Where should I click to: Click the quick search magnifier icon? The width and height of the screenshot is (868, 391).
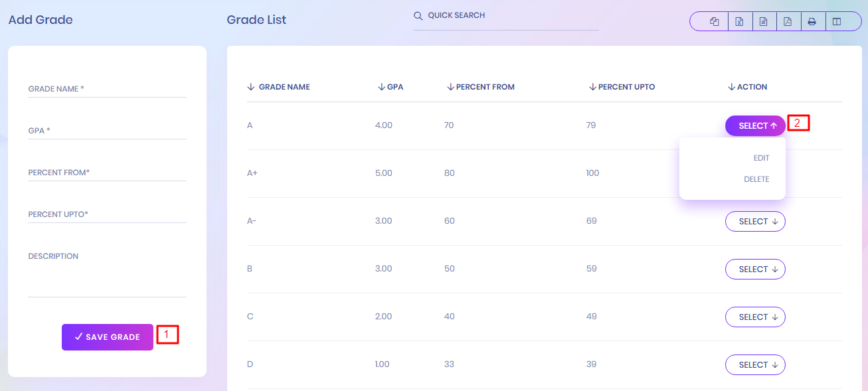[x=418, y=15]
